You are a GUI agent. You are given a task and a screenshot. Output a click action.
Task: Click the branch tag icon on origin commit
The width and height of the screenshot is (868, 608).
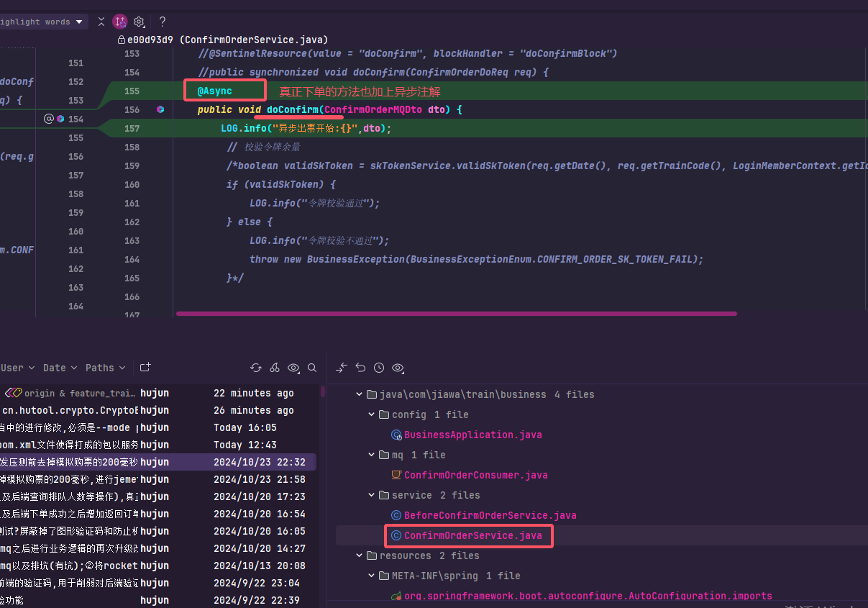point(14,393)
